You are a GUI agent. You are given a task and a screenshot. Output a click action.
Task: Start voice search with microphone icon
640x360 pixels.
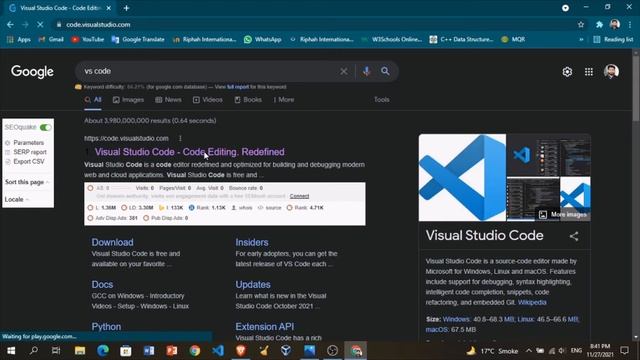click(x=367, y=71)
